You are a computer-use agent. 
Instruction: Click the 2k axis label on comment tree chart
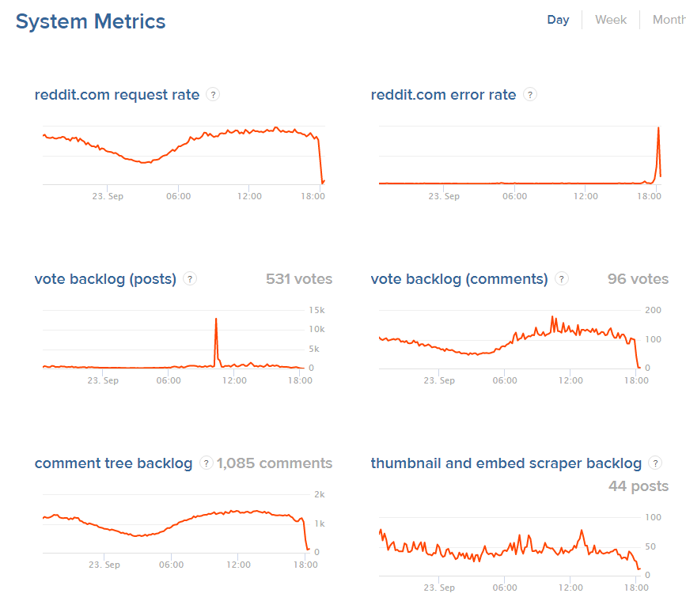pos(320,494)
